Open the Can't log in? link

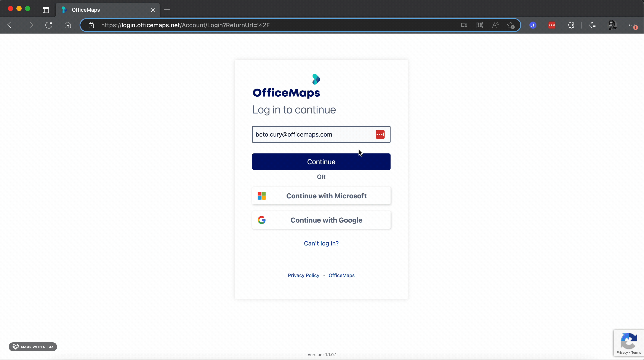click(321, 243)
